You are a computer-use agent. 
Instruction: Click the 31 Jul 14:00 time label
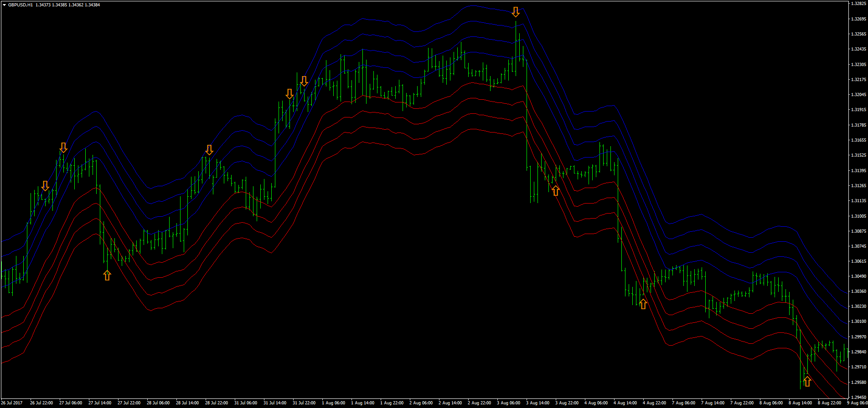click(x=275, y=403)
